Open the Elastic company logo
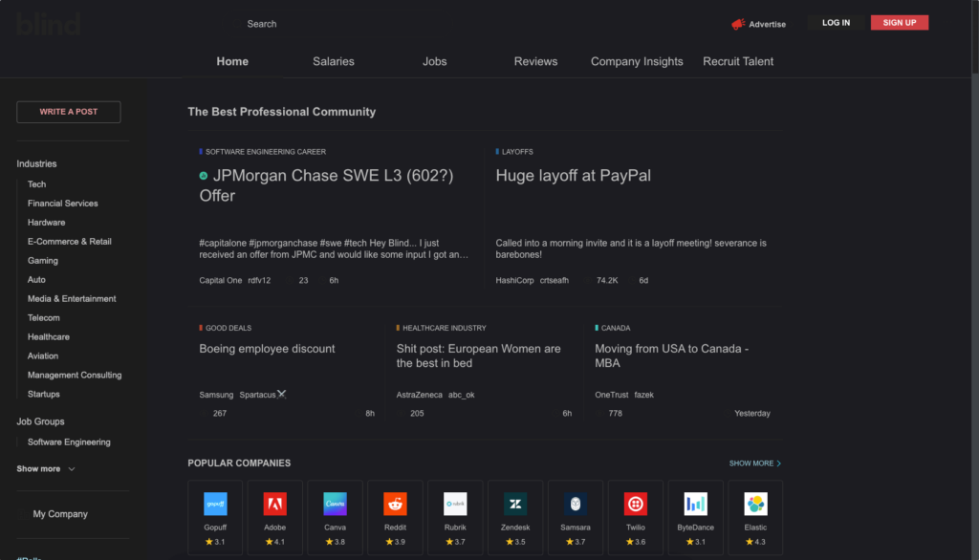The height and width of the screenshot is (560, 979). tap(755, 504)
